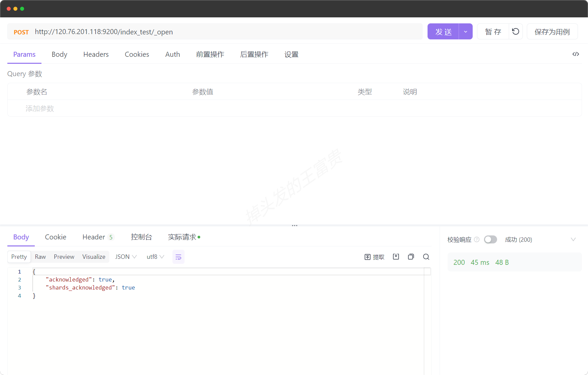Download the response body

click(x=396, y=256)
